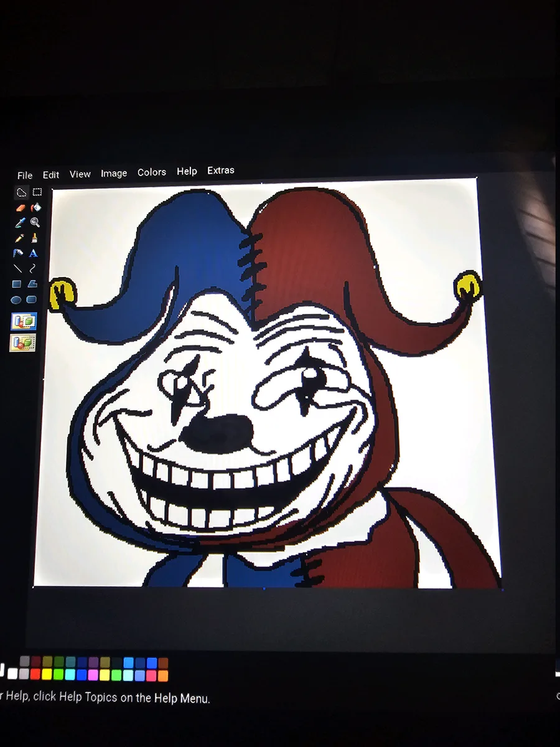Screen dimensions: 560x747
Task: Choose the magenta color swatch
Action: tap(93, 674)
